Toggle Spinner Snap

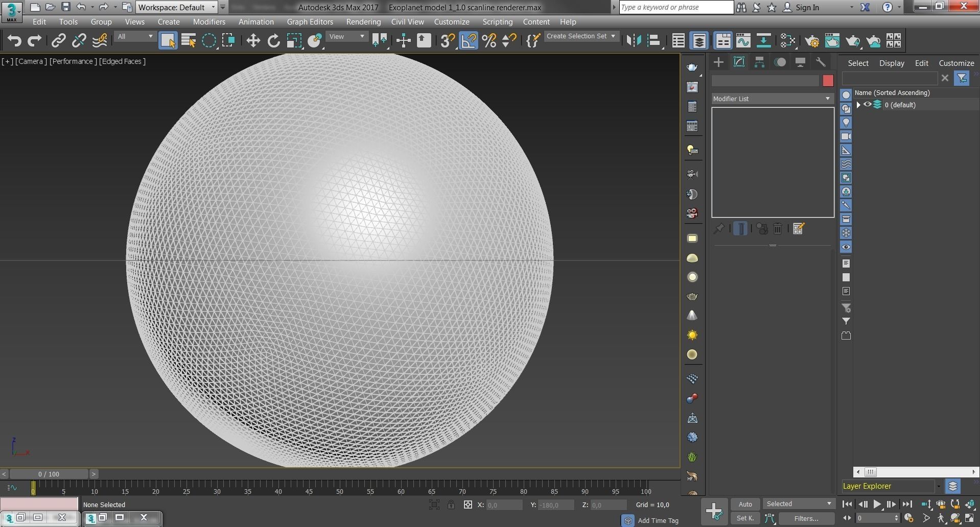[509, 40]
